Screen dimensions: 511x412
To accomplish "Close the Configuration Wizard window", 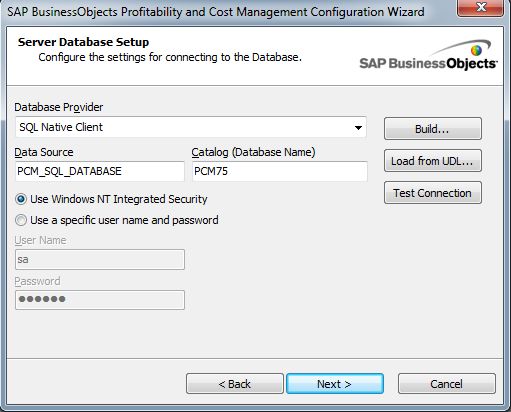I will click(x=481, y=7).
